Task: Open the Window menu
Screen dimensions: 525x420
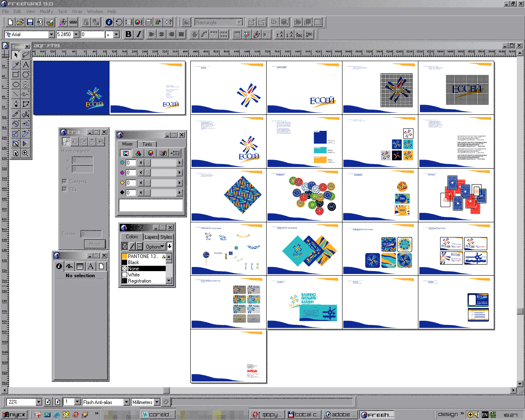Action: click(95, 11)
